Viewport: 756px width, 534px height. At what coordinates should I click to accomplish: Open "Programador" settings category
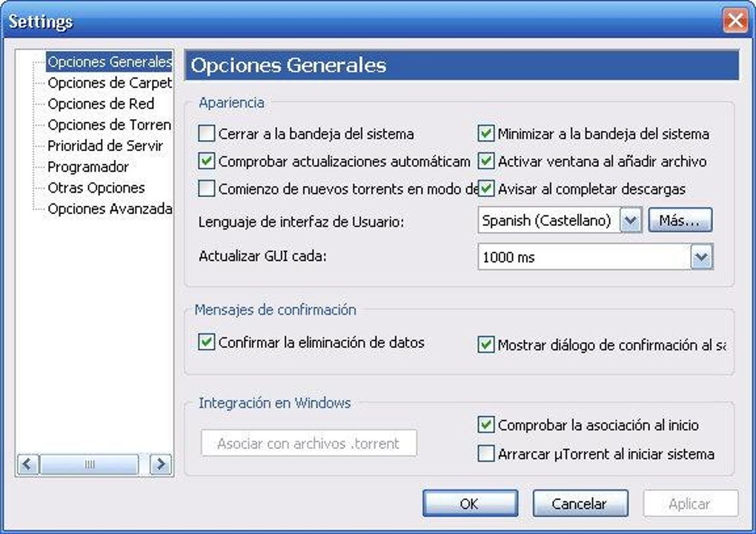tap(88, 167)
